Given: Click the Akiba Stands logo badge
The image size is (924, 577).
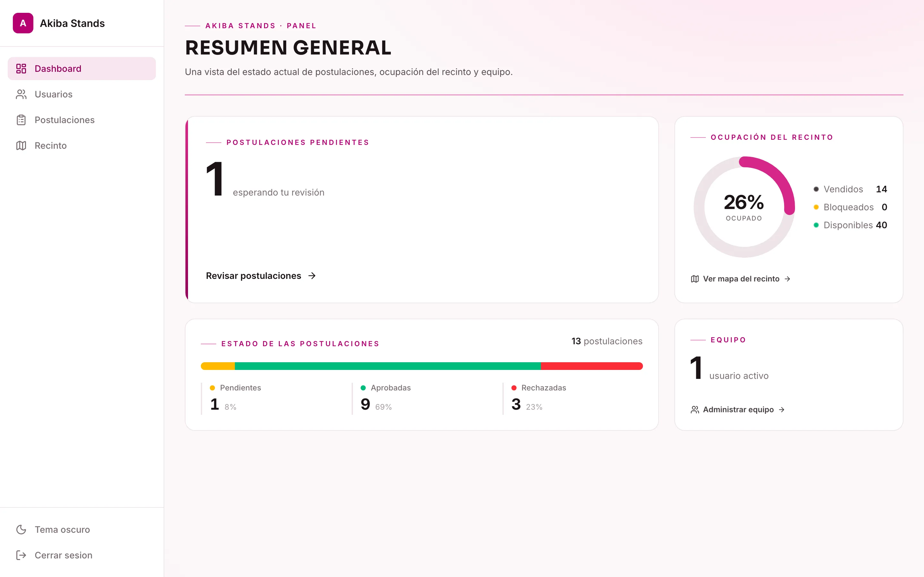Looking at the screenshot, I should (23, 23).
